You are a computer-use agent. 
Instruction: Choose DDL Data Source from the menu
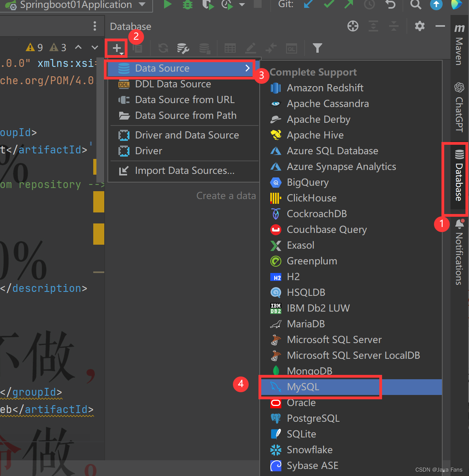[x=183, y=84]
